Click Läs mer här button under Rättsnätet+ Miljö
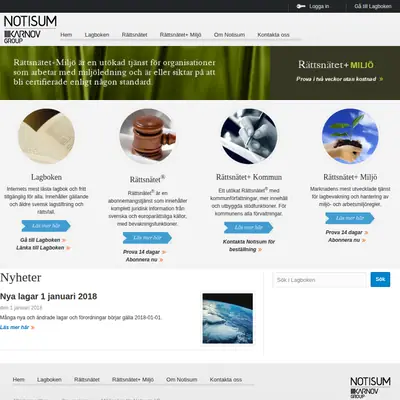Viewport: 400px width, 400px height. coord(350,218)
